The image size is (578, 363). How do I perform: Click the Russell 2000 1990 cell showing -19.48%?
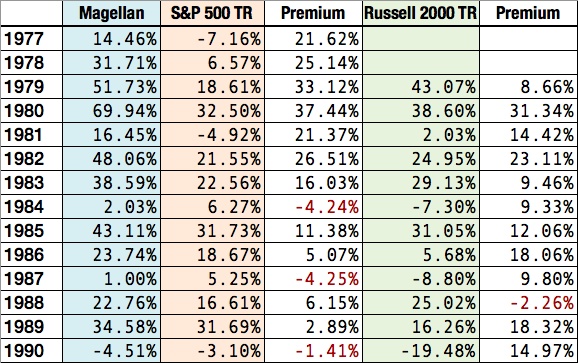coord(421,351)
